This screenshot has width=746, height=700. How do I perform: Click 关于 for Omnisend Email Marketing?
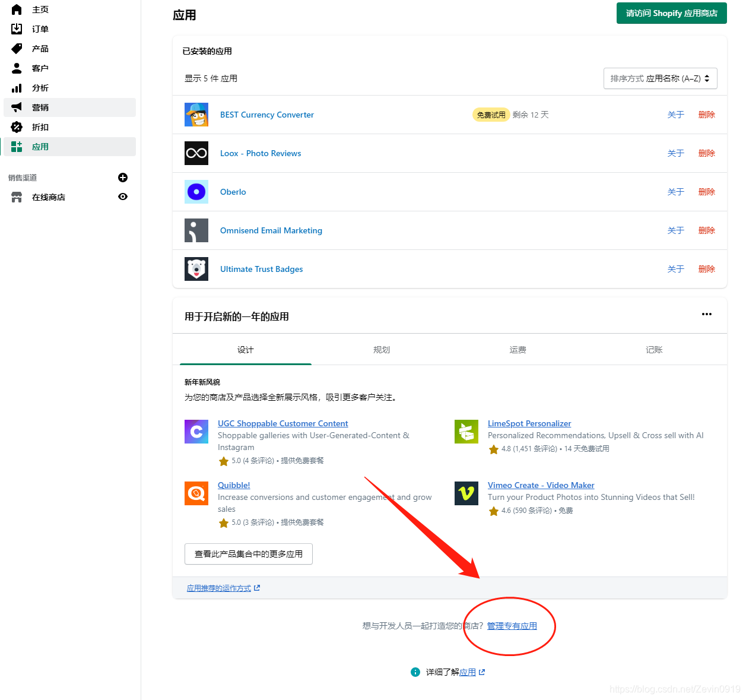(676, 230)
